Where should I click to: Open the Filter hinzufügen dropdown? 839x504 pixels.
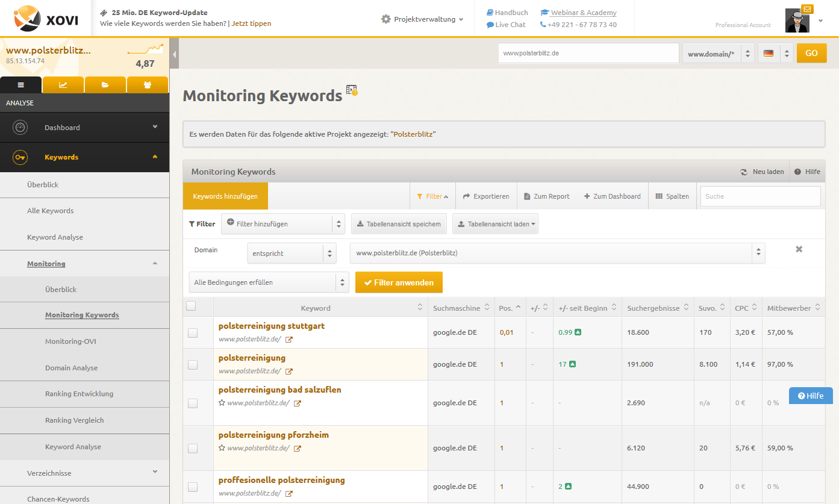point(283,224)
